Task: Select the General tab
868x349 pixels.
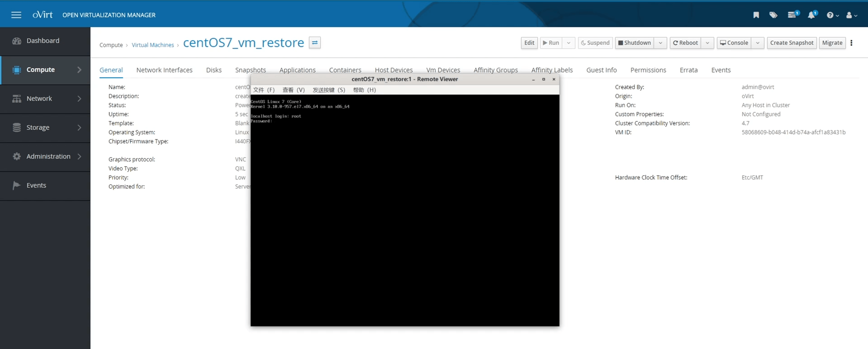Action: (111, 70)
